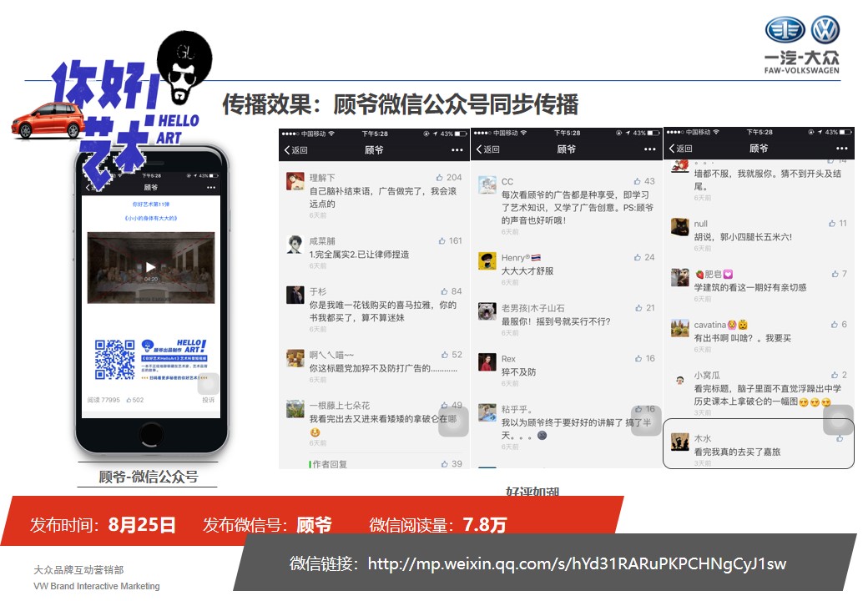Like 理解下's comment with 204 likes
This screenshot has height=601, width=868.
point(440,178)
